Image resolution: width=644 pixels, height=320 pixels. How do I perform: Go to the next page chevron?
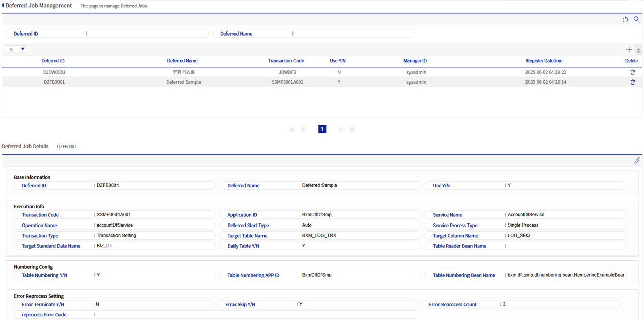pyautogui.click(x=341, y=129)
